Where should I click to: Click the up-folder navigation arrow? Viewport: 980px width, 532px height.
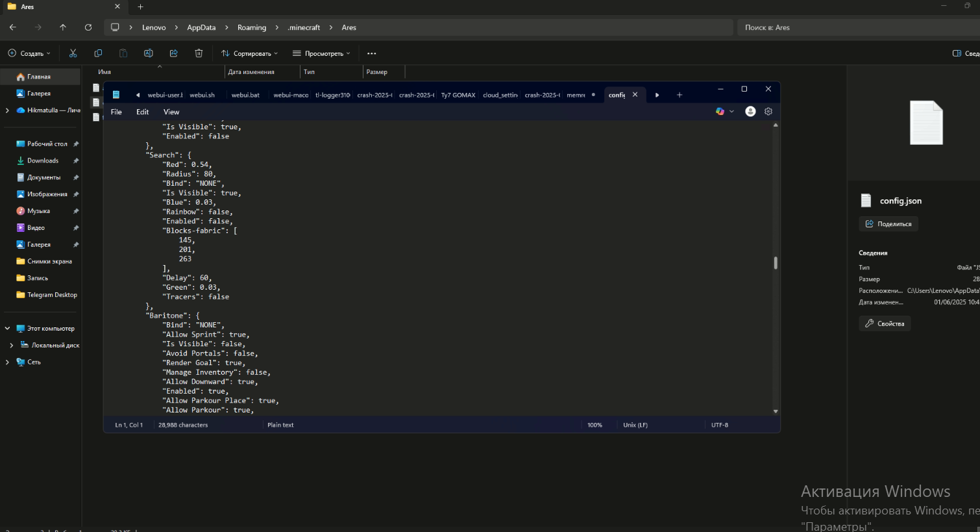(63, 27)
